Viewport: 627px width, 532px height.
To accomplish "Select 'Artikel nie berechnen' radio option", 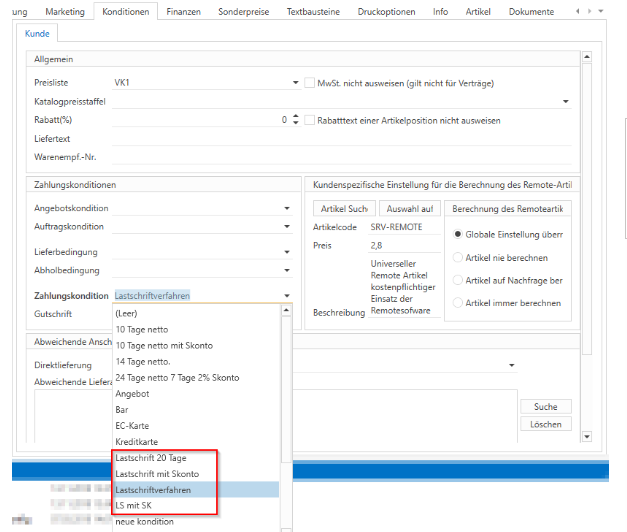I will coord(459,257).
